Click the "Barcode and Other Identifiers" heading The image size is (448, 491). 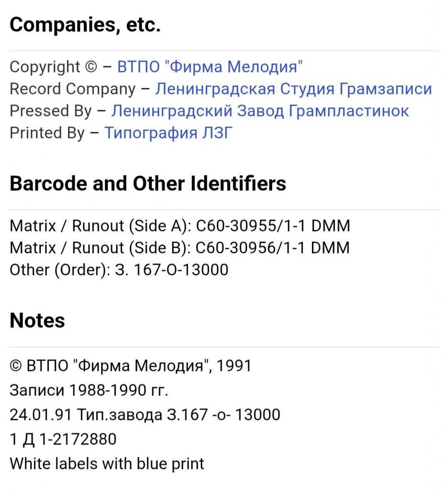click(148, 184)
